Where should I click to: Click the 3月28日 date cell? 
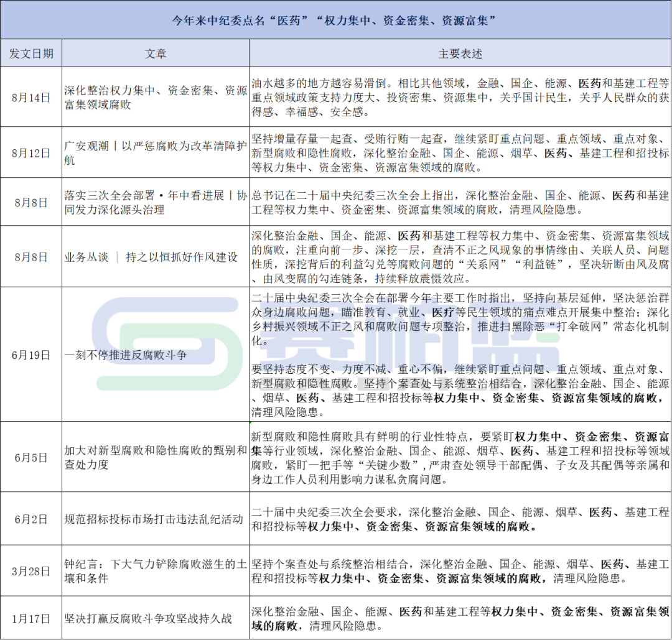point(31,571)
